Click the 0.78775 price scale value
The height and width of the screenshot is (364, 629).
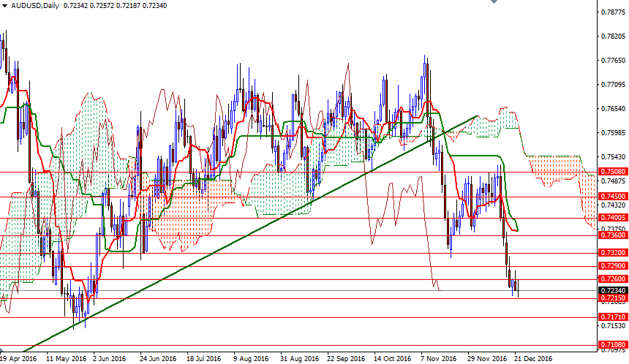pos(614,12)
